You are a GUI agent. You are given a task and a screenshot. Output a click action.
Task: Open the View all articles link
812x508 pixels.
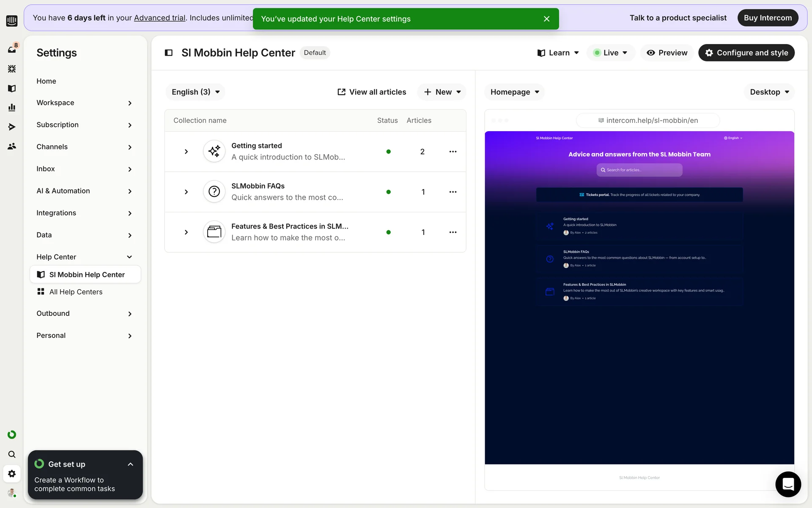tap(371, 92)
